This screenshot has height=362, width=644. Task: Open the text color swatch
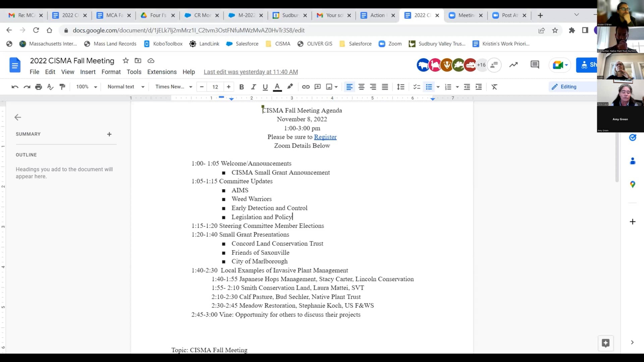point(277,87)
